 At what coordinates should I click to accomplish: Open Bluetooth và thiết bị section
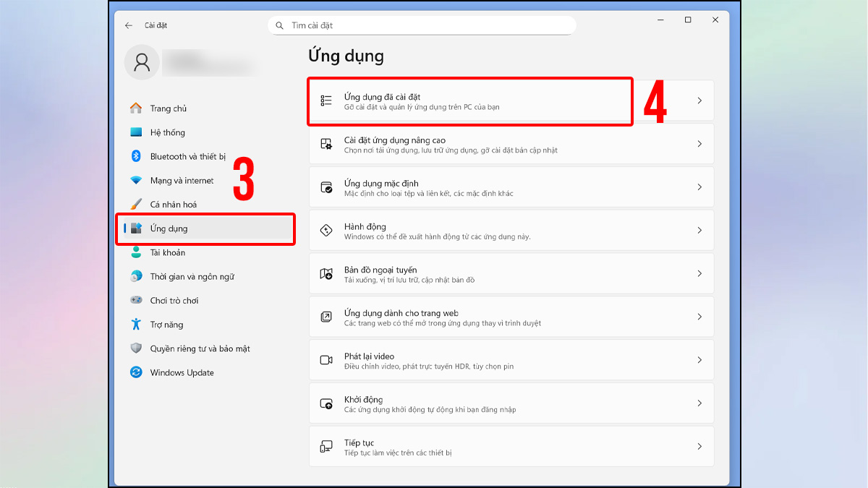208,156
